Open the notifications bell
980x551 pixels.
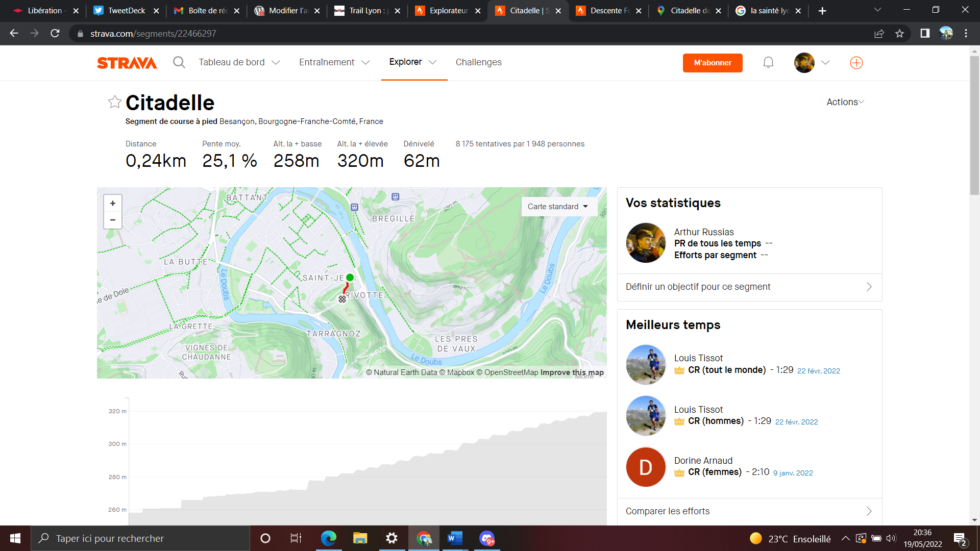[768, 62]
